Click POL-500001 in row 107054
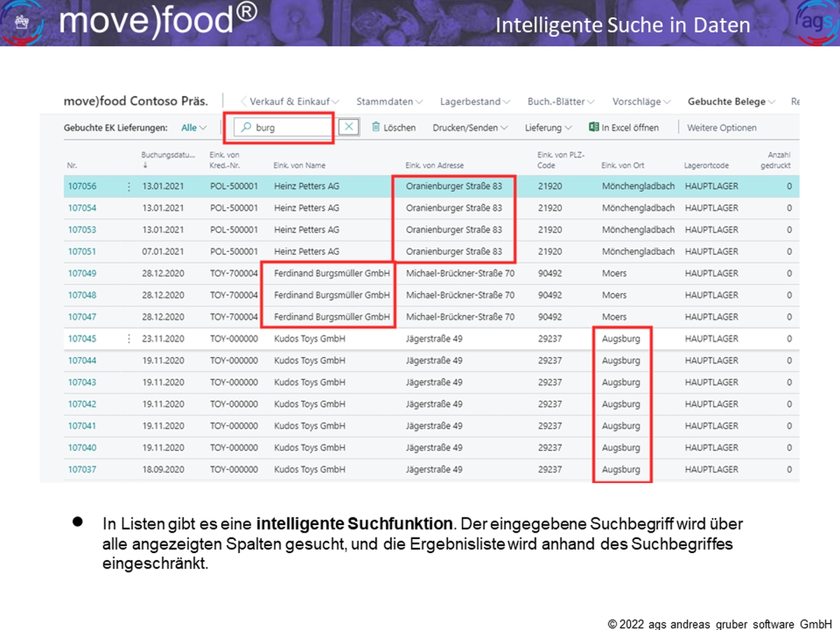The height and width of the screenshot is (630, 840). tap(234, 209)
